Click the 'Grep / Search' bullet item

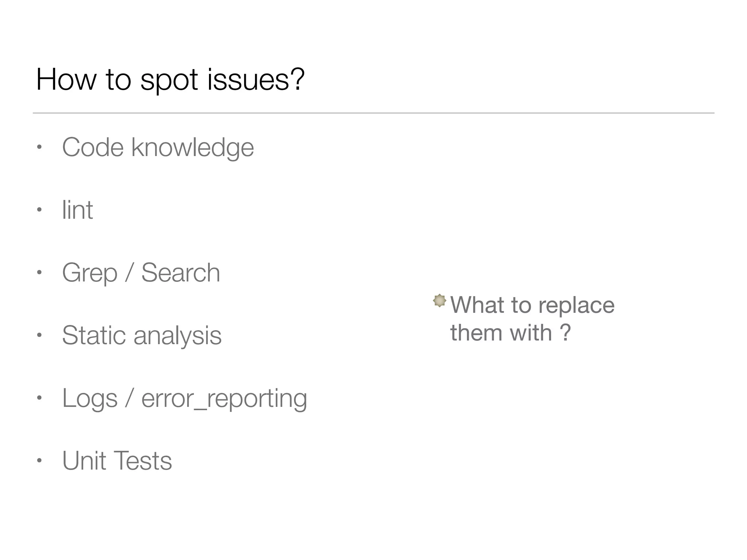coord(141,273)
